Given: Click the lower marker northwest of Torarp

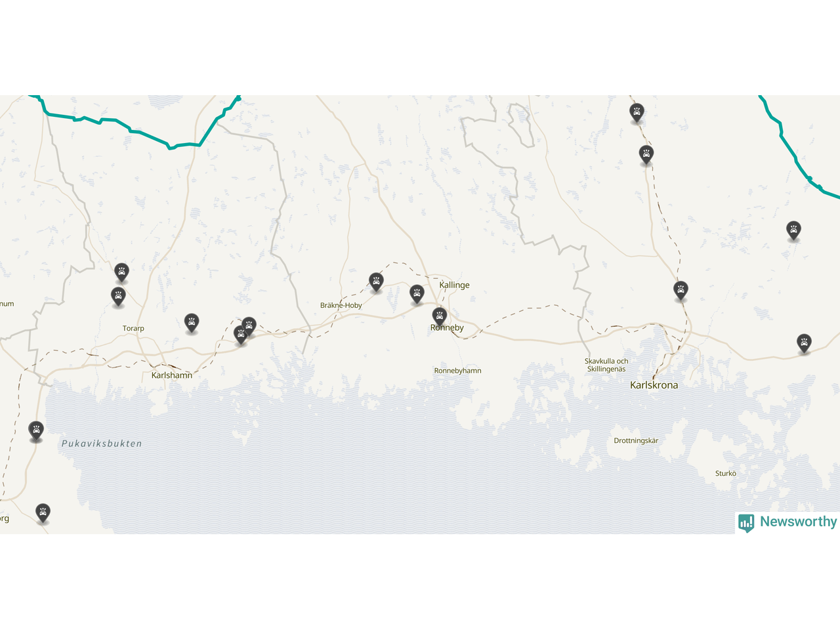Looking at the screenshot, I should point(118,296).
